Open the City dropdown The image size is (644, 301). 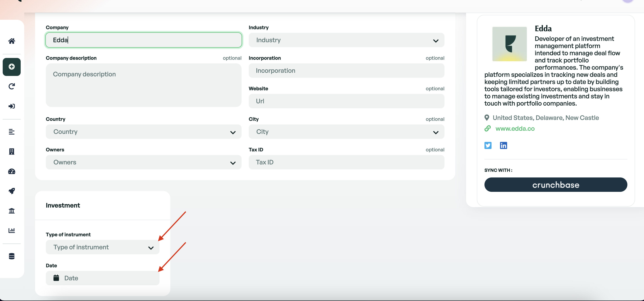point(346,132)
